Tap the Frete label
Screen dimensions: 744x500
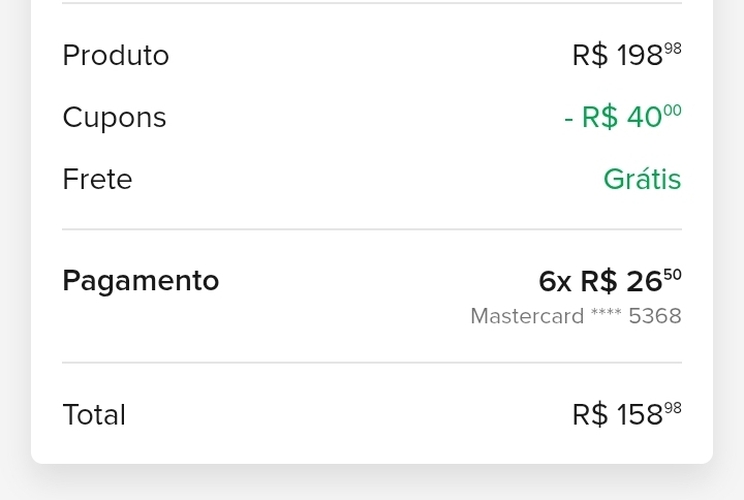(x=97, y=179)
